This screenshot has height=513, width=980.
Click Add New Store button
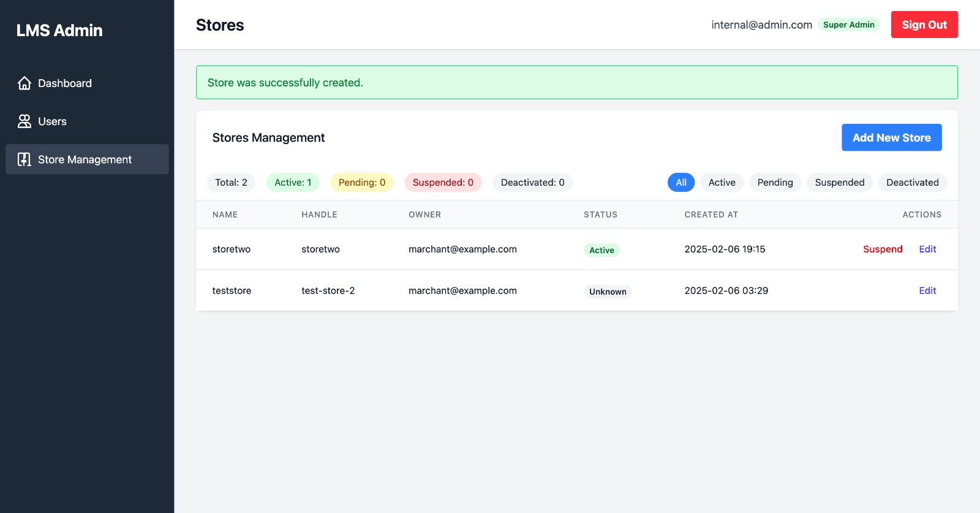click(891, 137)
